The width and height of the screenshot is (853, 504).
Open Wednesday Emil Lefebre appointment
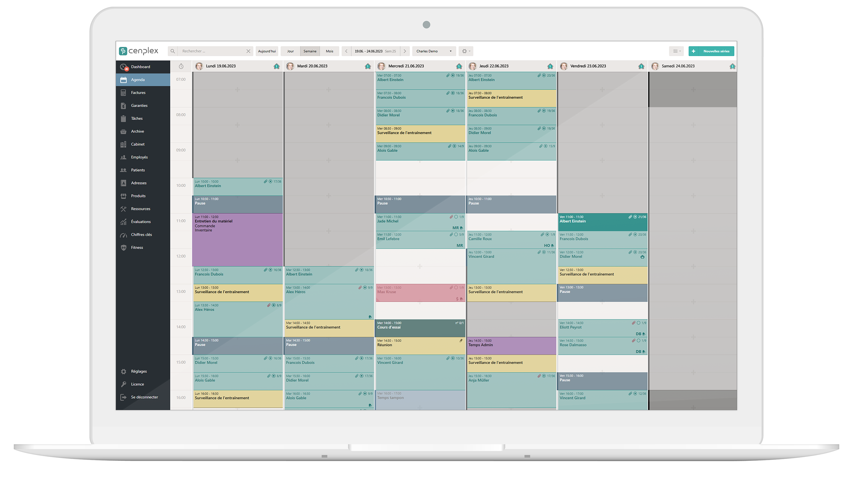[420, 240]
